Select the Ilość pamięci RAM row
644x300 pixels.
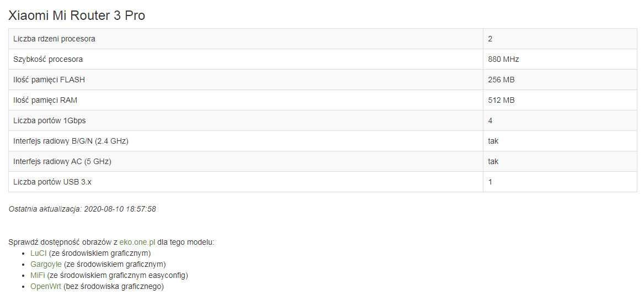[x=322, y=100]
